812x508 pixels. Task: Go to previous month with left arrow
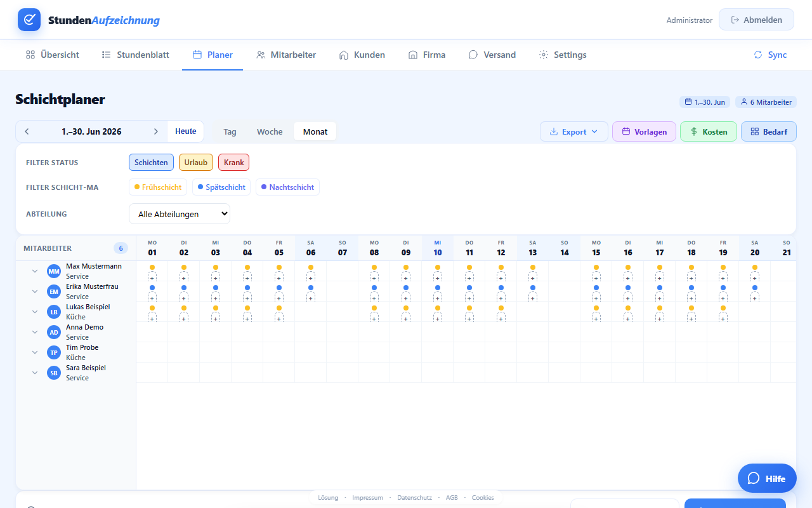27,131
